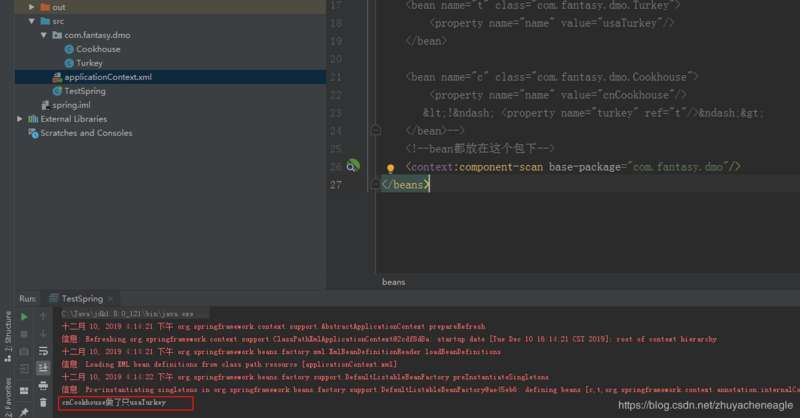The image size is (800, 418).
Task: Click the cnCookhouse value text
Action: coord(636,95)
